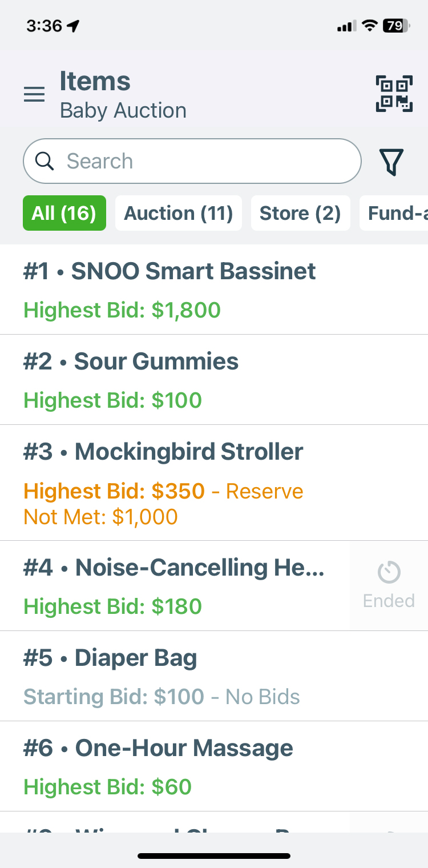Open the filter funnel icon
This screenshot has height=868, width=428.
(x=392, y=162)
